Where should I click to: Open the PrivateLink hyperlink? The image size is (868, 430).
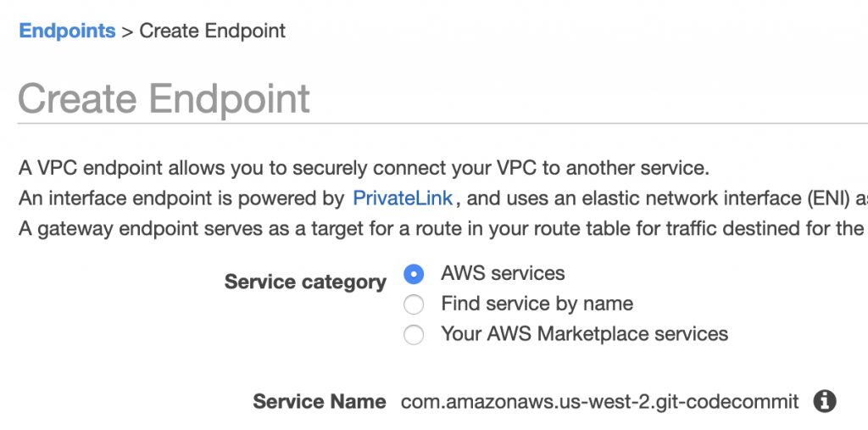point(403,198)
